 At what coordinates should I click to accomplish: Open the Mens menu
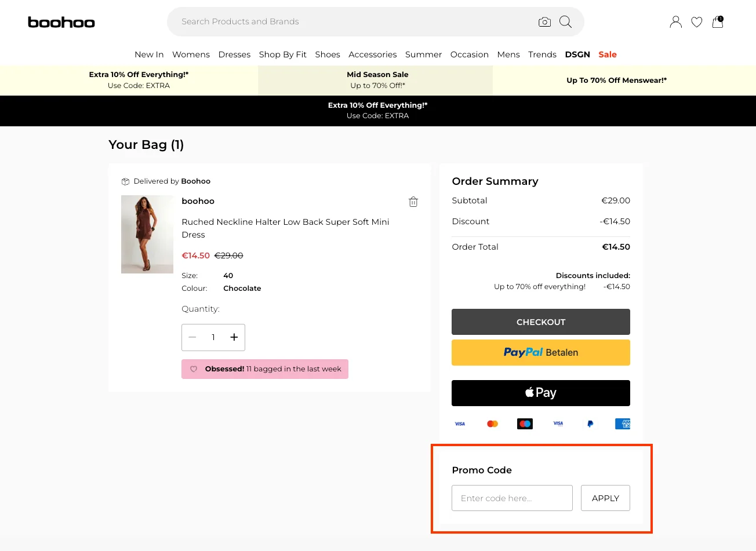pyautogui.click(x=508, y=54)
